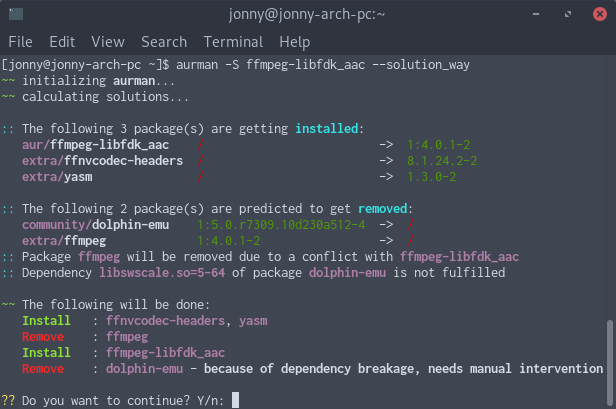The image size is (616, 409).
Task: Click the cyan word 'installed'
Action: (327, 128)
